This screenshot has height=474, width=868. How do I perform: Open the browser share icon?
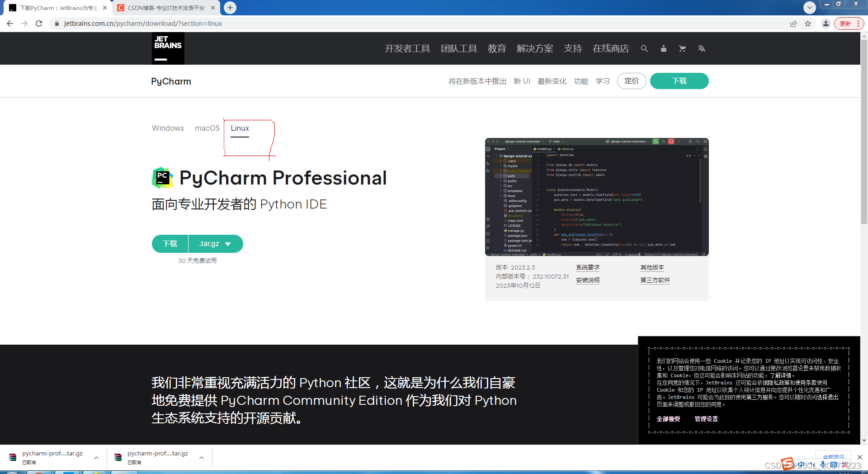click(793, 24)
